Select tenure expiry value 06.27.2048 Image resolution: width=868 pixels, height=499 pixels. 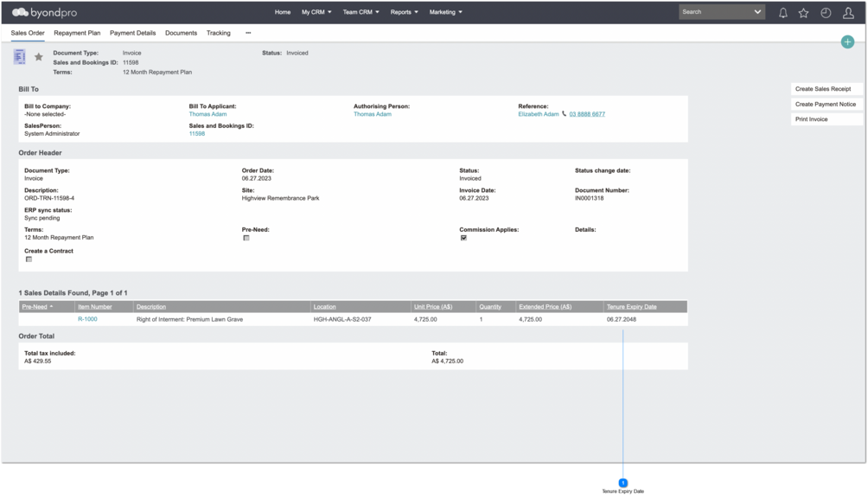(x=621, y=320)
